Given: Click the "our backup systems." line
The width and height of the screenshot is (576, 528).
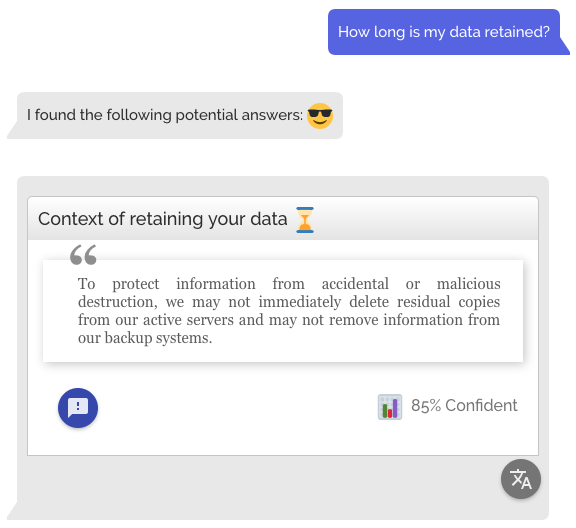Looking at the screenshot, I should tap(145, 338).
